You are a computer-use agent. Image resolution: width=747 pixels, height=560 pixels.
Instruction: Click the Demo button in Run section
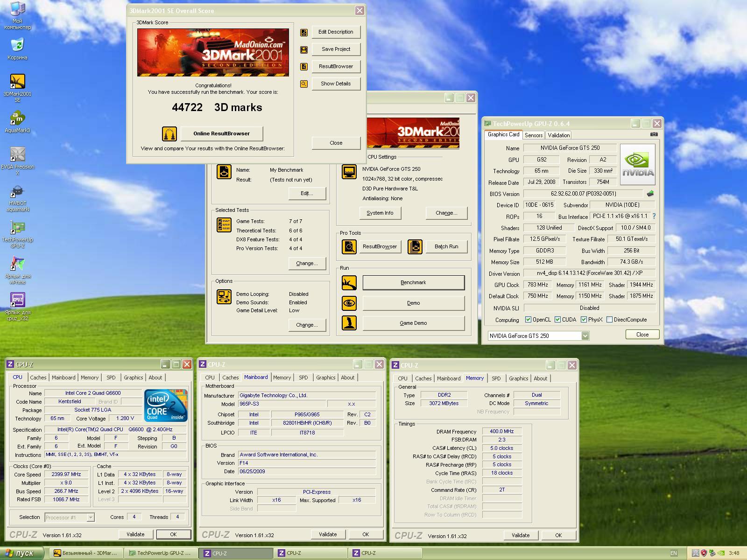click(413, 303)
